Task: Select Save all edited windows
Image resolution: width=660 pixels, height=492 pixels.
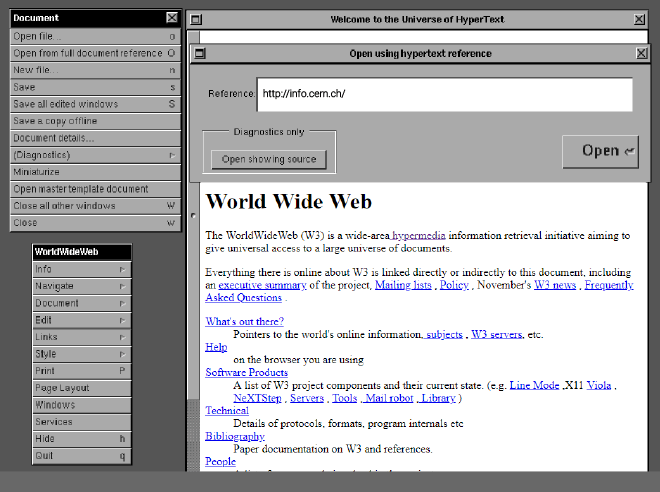Action: (95, 104)
